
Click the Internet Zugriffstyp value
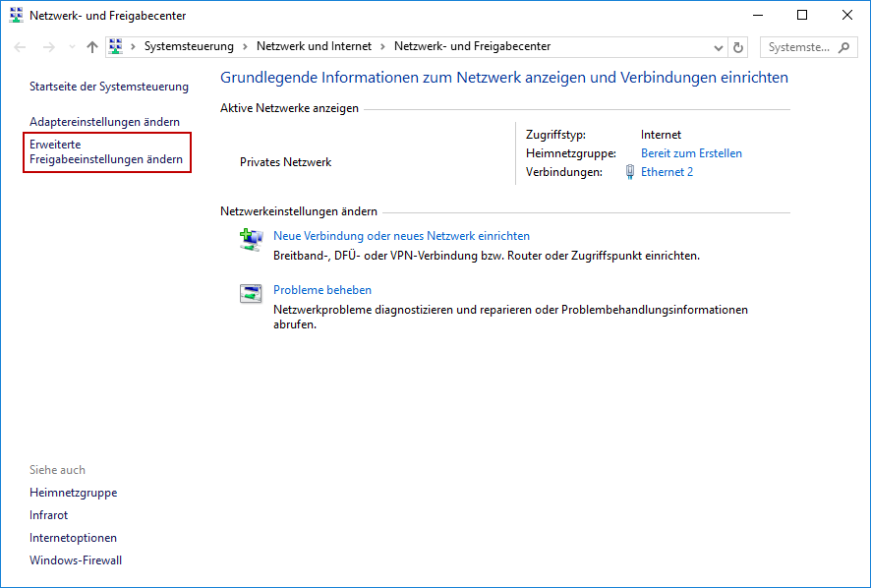pyautogui.click(x=661, y=135)
